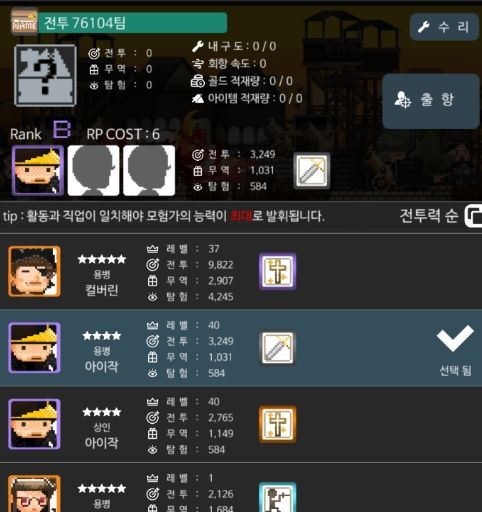The height and width of the screenshot is (512, 482).
Task: Select the first crew slot with 아이작 portrait
Action: 38,170
